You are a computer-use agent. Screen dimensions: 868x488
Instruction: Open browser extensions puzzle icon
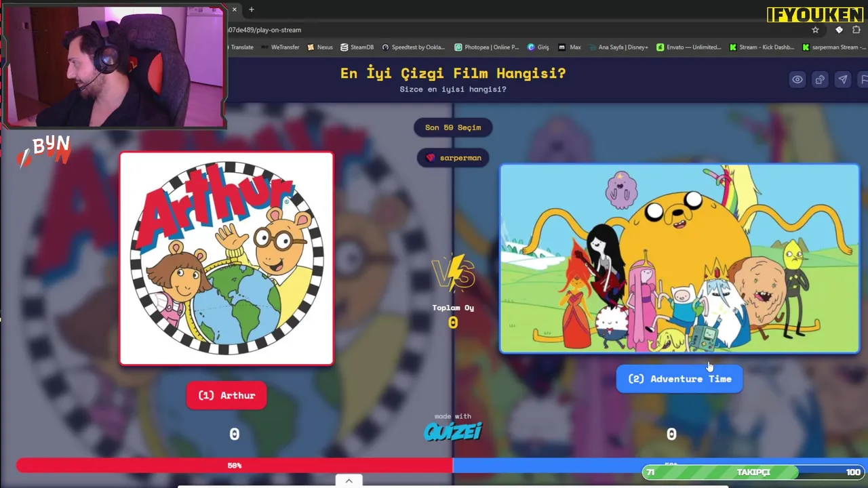point(856,30)
